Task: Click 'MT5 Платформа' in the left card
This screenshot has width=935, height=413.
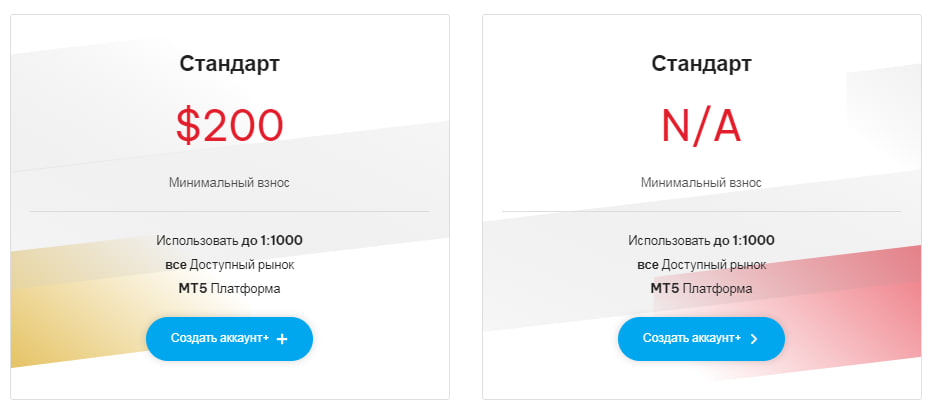Action: pyautogui.click(x=230, y=289)
